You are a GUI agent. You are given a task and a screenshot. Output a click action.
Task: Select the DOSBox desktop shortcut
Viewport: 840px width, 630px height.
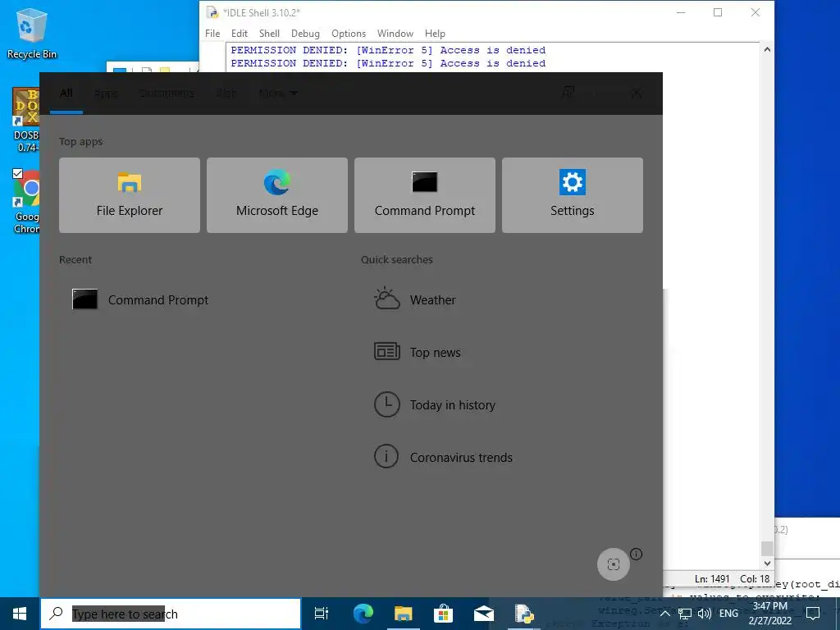25,120
